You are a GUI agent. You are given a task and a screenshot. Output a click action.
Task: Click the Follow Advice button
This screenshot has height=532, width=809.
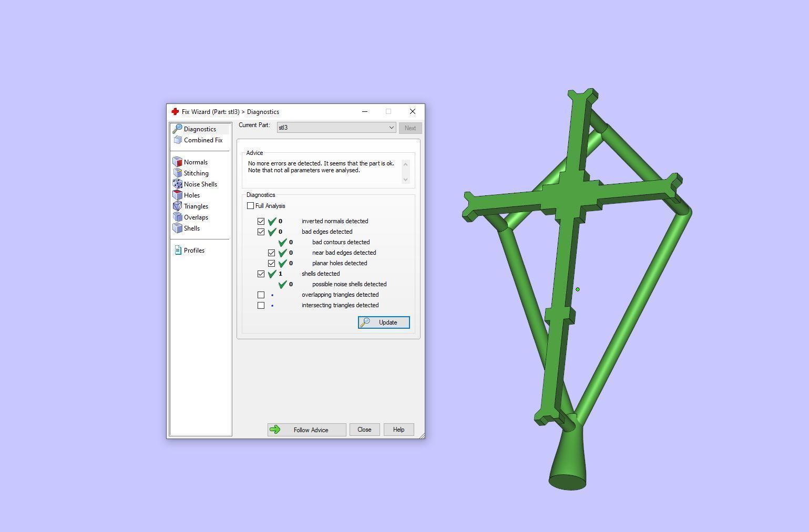click(306, 430)
